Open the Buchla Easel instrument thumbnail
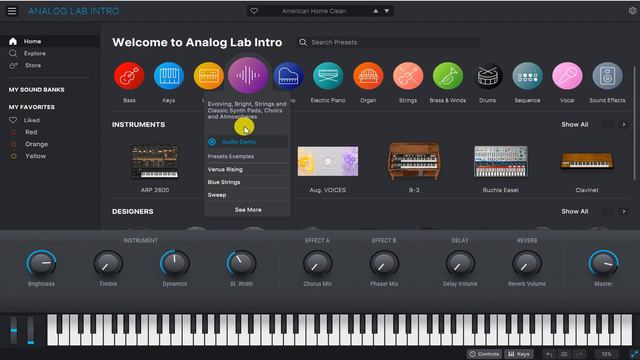This screenshot has height=360, width=640. tap(500, 162)
